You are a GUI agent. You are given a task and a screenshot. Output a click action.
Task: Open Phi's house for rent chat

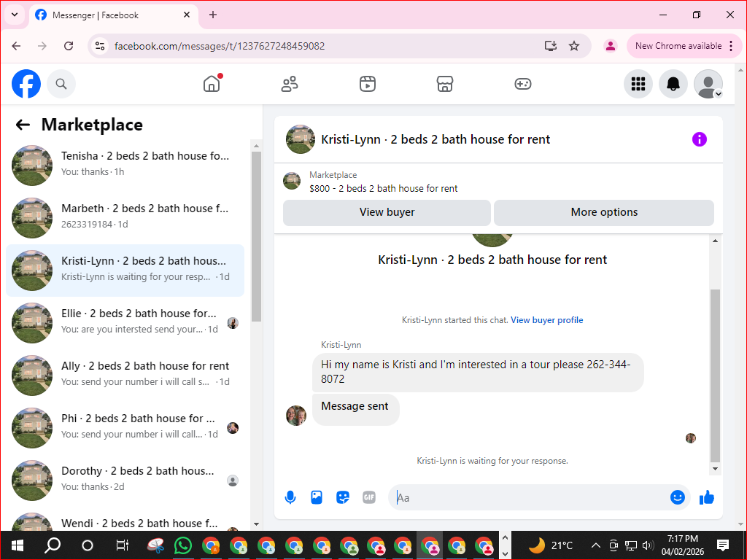(x=125, y=427)
